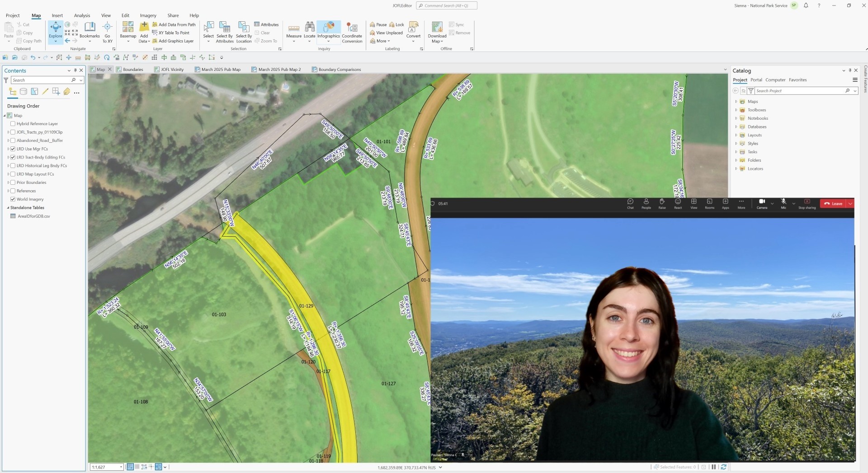868x473 pixels.
Task: Switch Contents to List By Labeling
Action: [x=67, y=92]
